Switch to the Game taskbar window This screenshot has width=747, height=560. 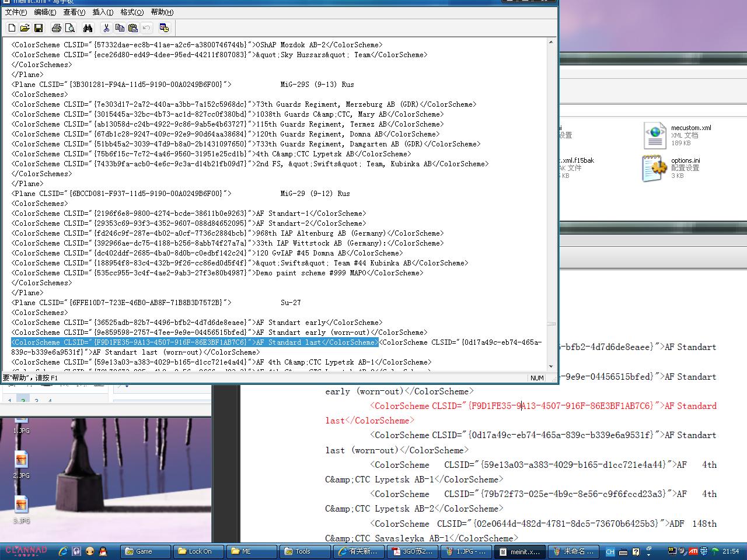pyautogui.click(x=145, y=551)
